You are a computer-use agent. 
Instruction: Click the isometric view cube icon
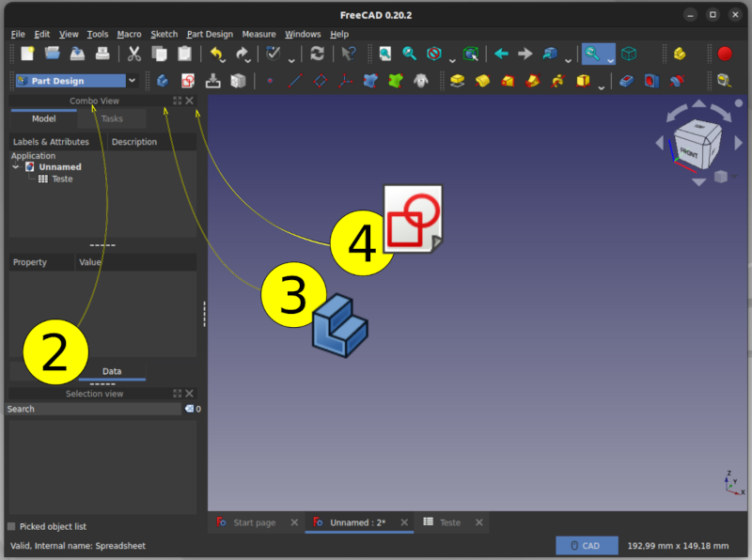pos(629,54)
